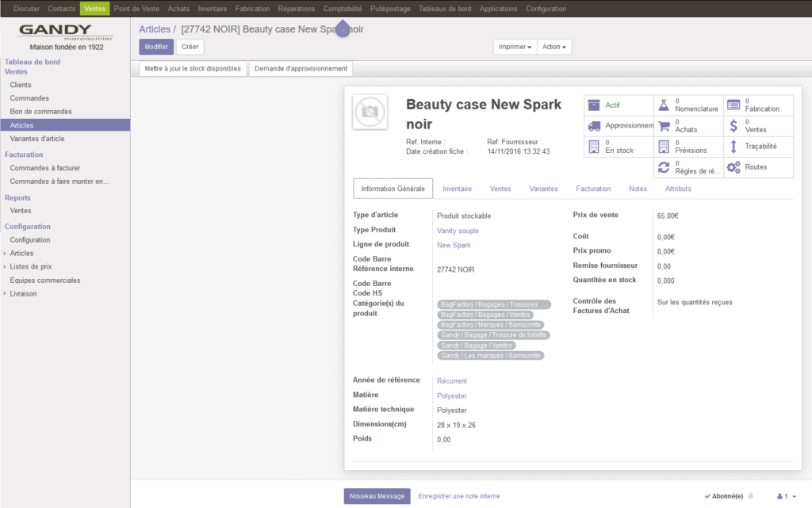Open the Réparations top menu
812x508 pixels.
pyautogui.click(x=297, y=9)
